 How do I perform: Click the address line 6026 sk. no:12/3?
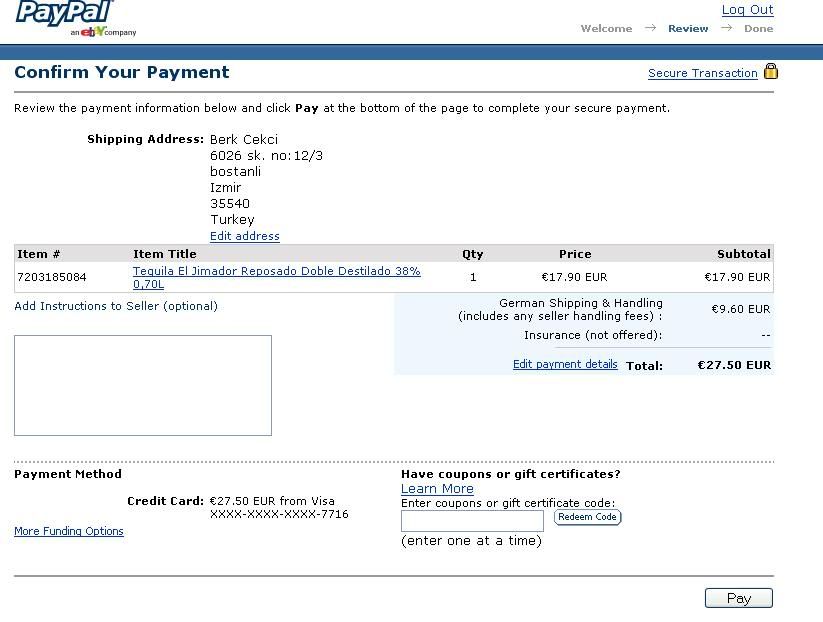tap(266, 156)
